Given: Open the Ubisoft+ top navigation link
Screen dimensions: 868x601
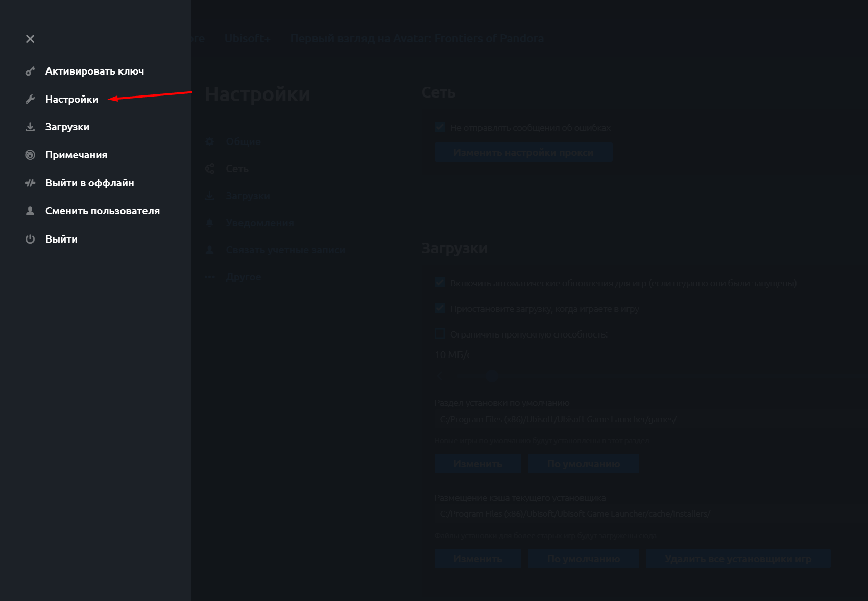Looking at the screenshot, I should tap(247, 38).
